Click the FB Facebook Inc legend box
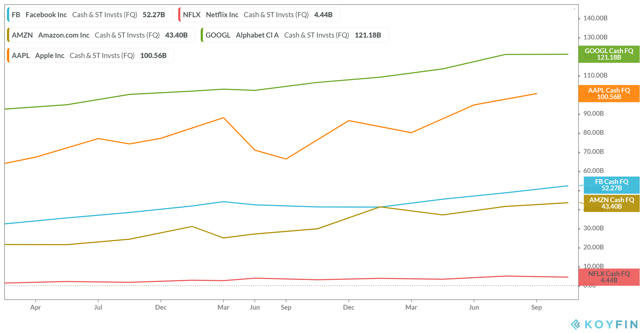The width and height of the screenshot is (644, 333). 90,15
